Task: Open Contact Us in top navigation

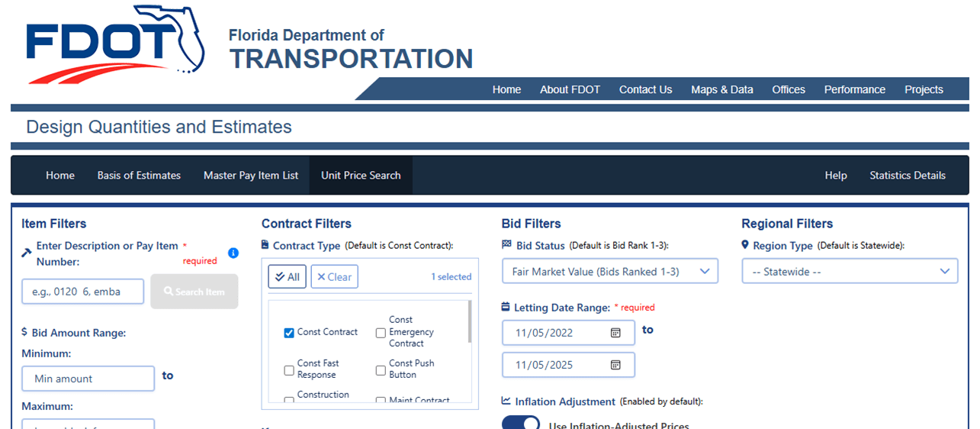Action: click(x=645, y=89)
